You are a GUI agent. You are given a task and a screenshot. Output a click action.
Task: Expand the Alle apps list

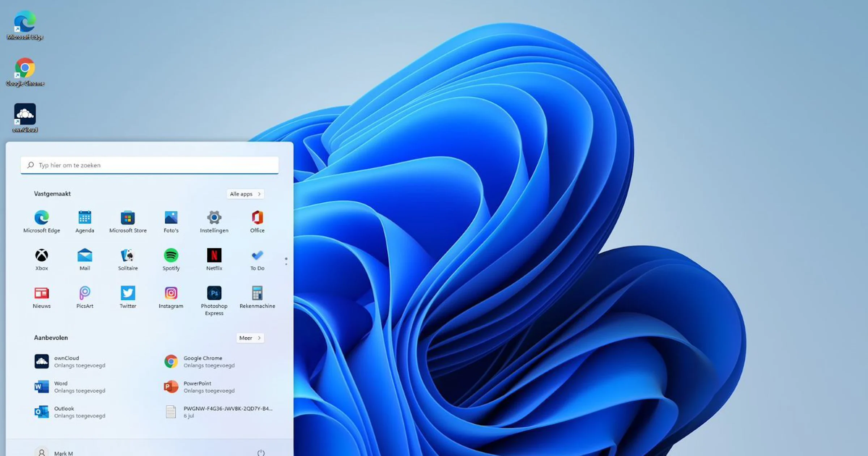click(245, 194)
